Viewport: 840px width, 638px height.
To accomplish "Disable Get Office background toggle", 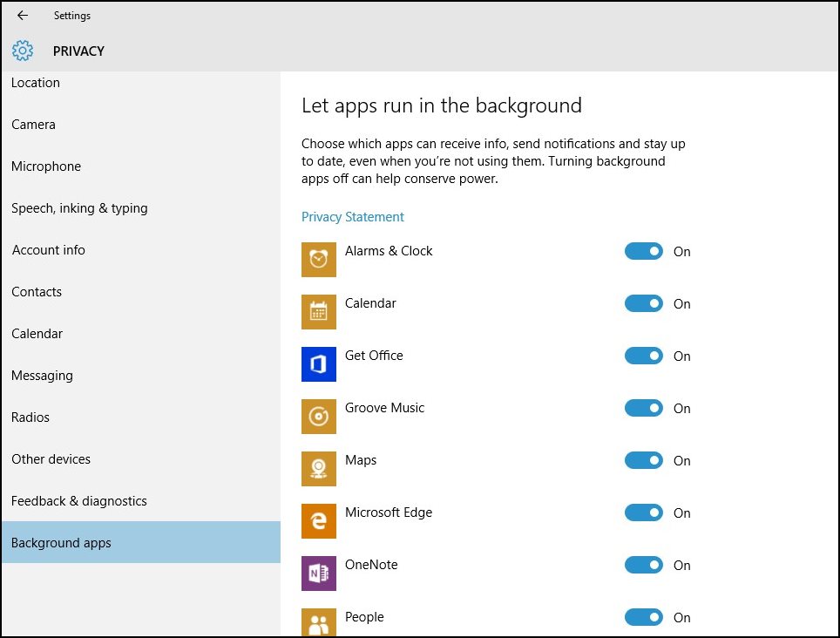I will coord(643,356).
